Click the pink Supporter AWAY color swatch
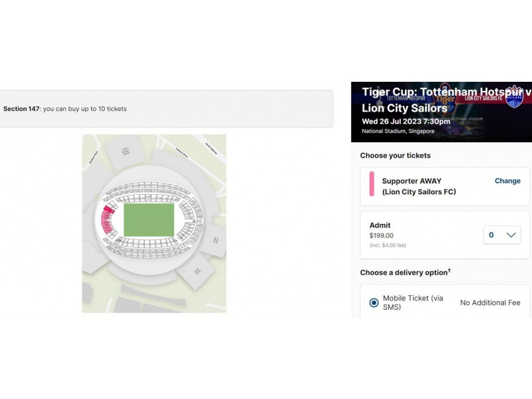 pos(372,184)
